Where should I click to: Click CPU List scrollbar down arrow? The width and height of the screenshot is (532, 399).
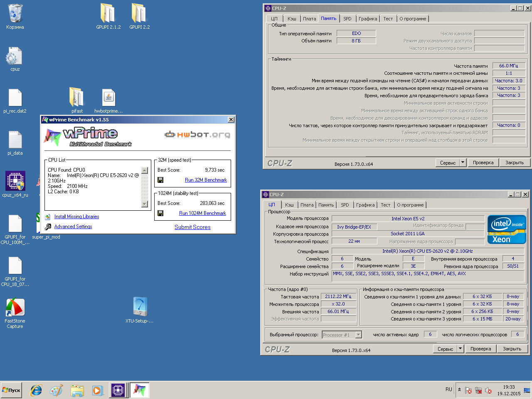(145, 204)
